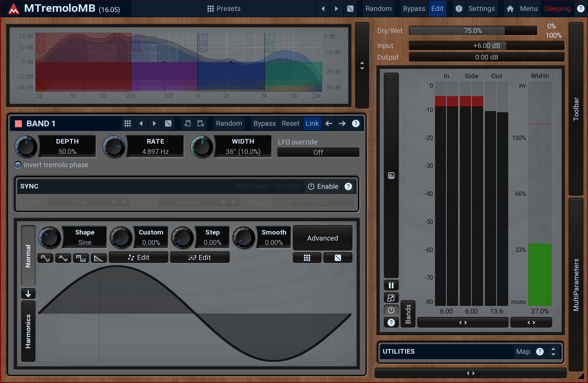
Task: Click Custom shape Edit button
Action: tap(139, 258)
